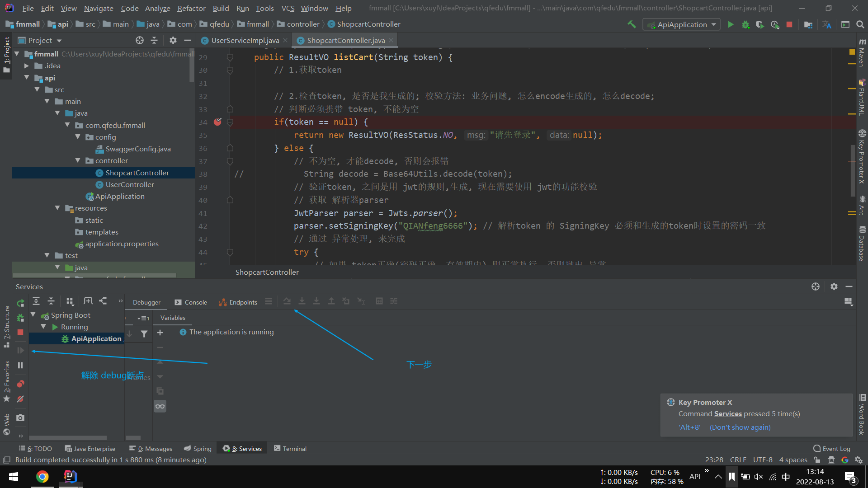
Task: Collapse the controller package
Action: [x=78, y=160]
